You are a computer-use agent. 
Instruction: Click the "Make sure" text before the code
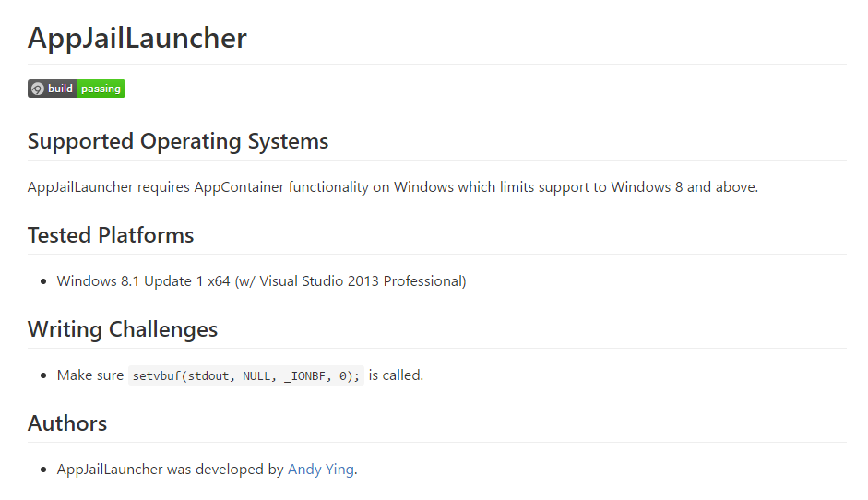point(89,375)
